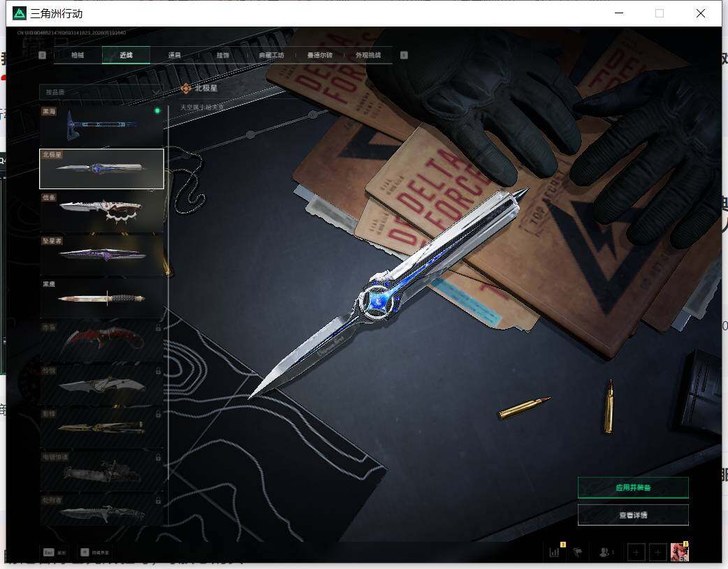Click the 三角洲行动 app logo icon
The width and height of the screenshot is (728, 569).
pos(20,13)
